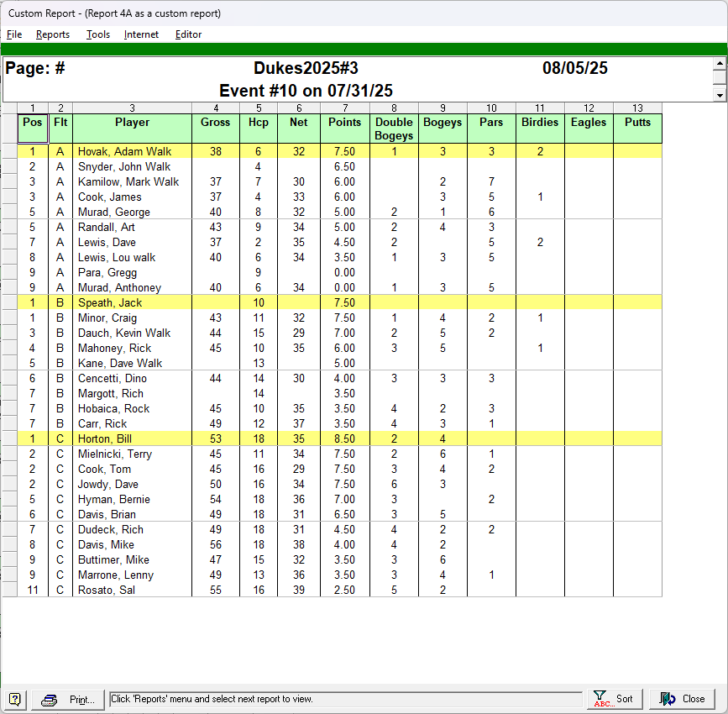Screen dimensions: 728x714
Task: Click the help question mark icon
Action: pos(17,699)
